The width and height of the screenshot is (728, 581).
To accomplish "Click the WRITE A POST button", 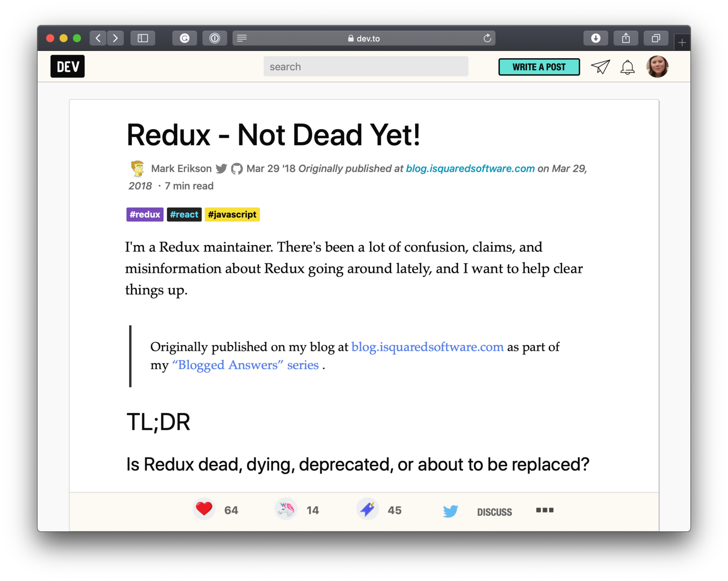I will click(x=539, y=67).
